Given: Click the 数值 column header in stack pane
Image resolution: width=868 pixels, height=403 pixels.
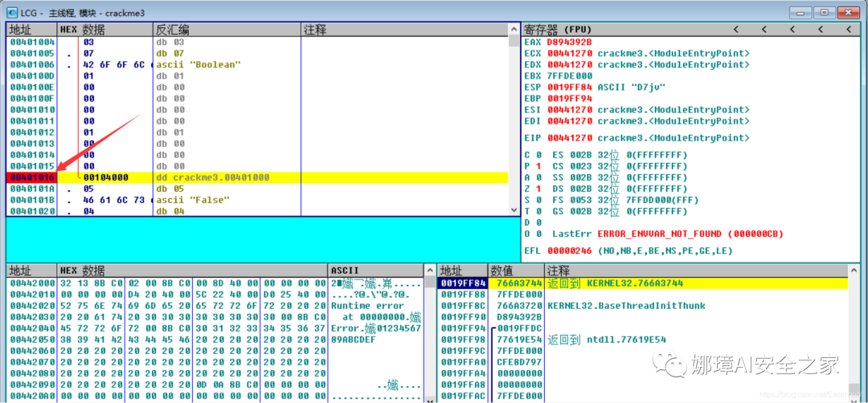Looking at the screenshot, I should [516, 271].
